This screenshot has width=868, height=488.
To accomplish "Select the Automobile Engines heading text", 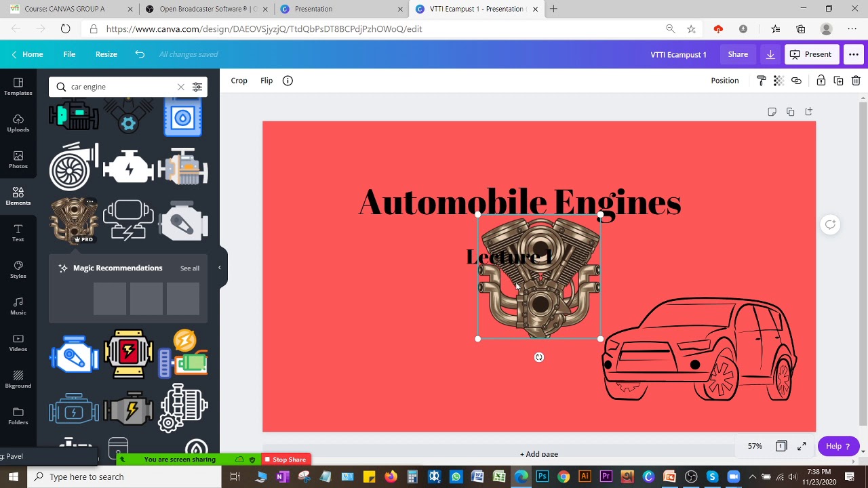I will [519, 203].
